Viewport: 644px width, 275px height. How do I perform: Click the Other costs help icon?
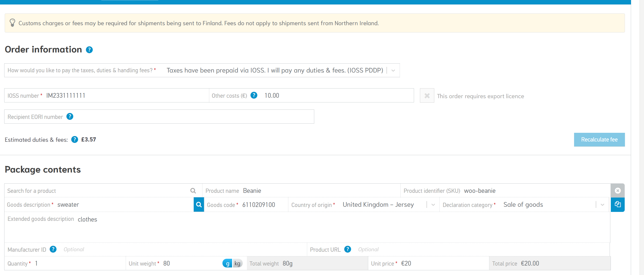click(254, 95)
